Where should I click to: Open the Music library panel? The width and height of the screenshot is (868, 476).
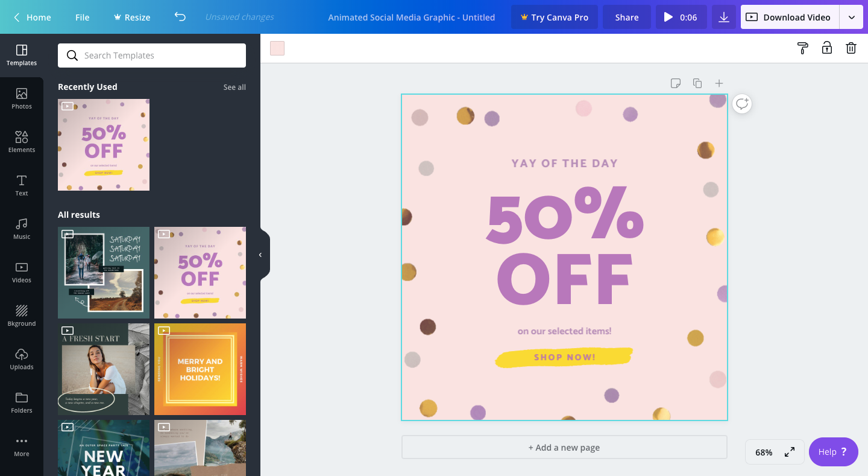(22, 229)
